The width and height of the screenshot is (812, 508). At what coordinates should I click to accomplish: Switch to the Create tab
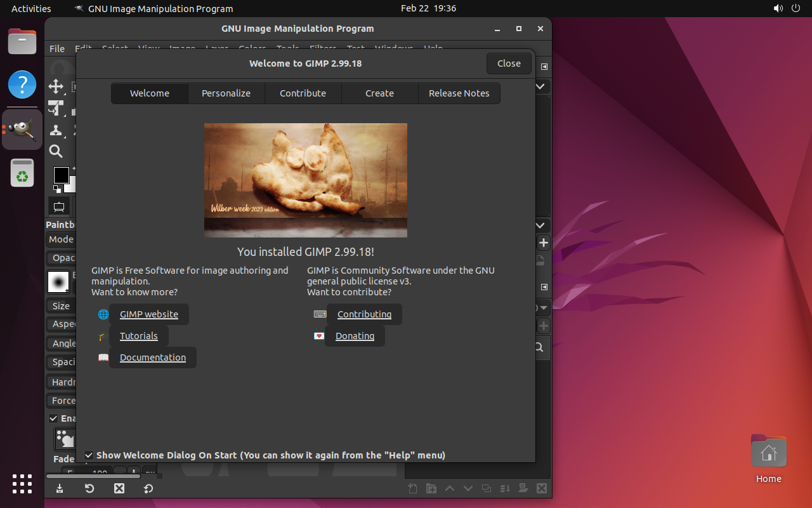[x=379, y=93]
